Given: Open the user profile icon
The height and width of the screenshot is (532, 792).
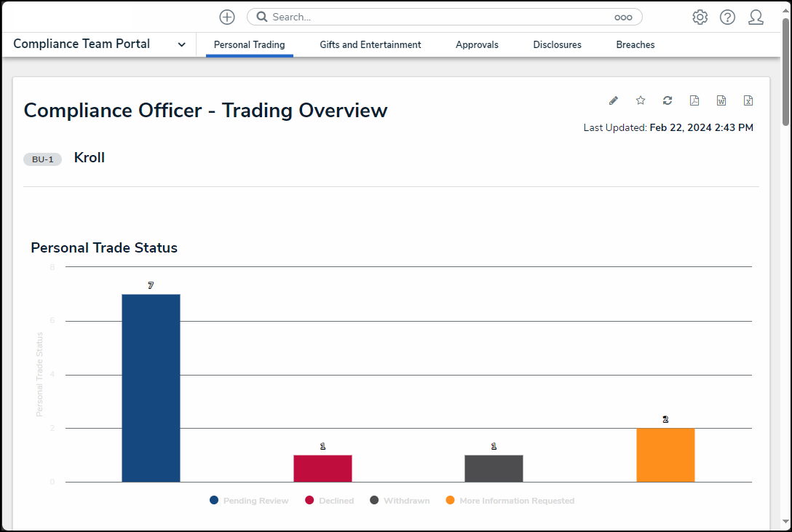Looking at the screenshot, I should point(756,17).
